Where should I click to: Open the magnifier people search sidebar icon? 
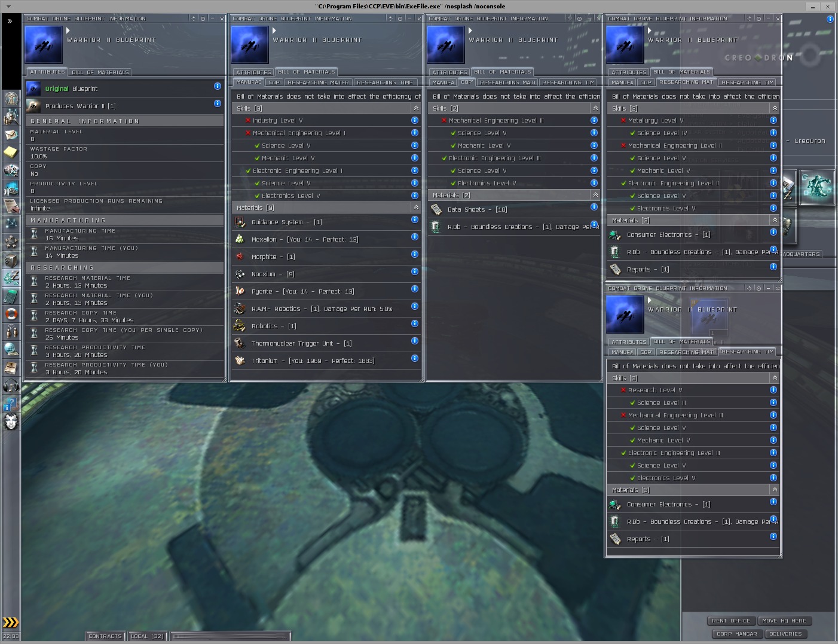11,116
